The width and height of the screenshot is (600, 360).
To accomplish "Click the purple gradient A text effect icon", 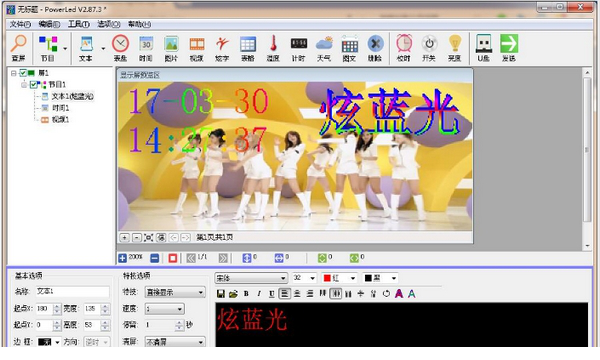I will tap(399, 294).
